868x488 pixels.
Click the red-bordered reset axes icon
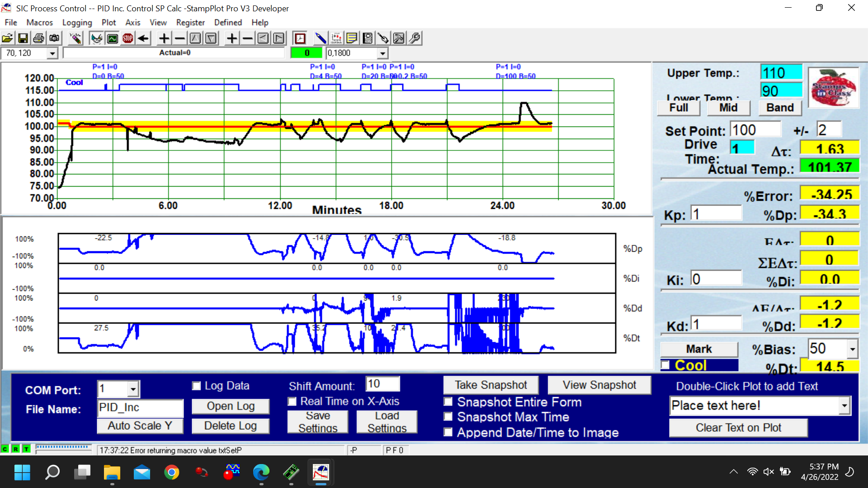(x=300, y=38)
